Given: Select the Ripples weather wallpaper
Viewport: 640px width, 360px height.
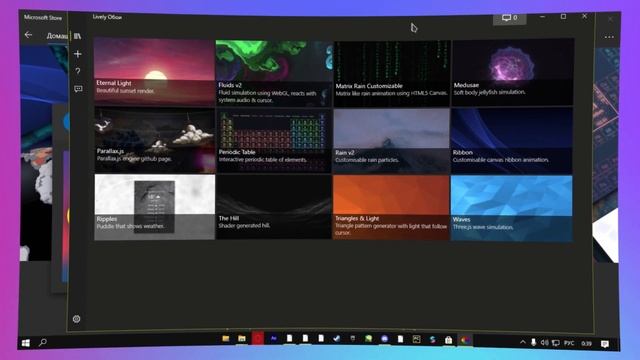Looking at the screenshot, I should [155, 207].
